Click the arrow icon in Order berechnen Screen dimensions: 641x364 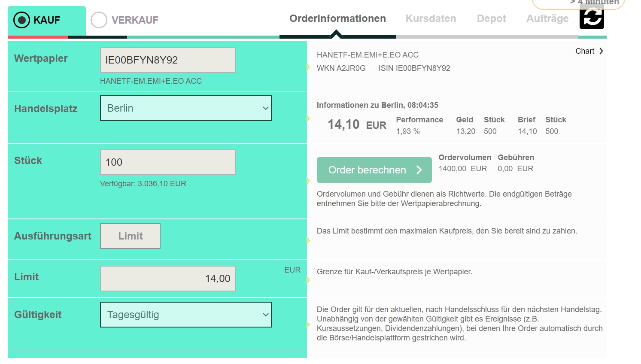pyautogui.click(x=419, y=170)
